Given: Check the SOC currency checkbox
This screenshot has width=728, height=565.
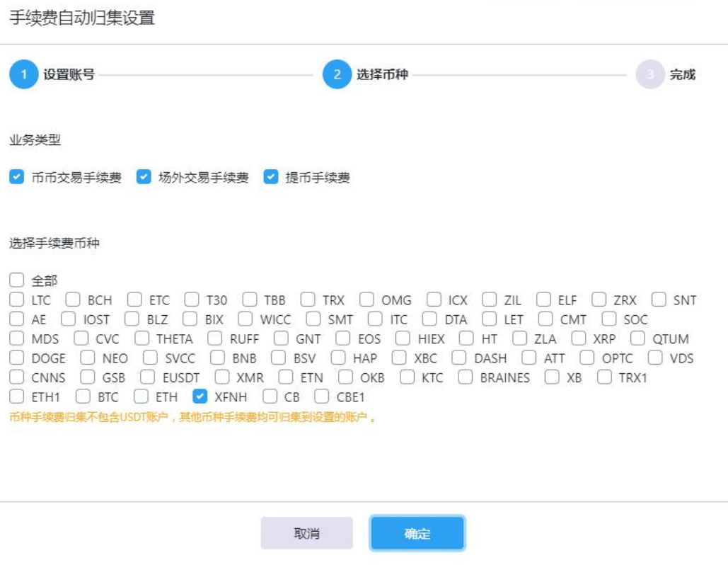Looking at the screenshot, I should pos(609,319).
